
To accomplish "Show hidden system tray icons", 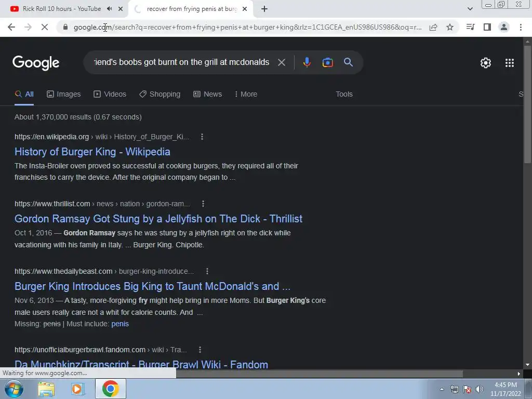I will coord(442,389).
